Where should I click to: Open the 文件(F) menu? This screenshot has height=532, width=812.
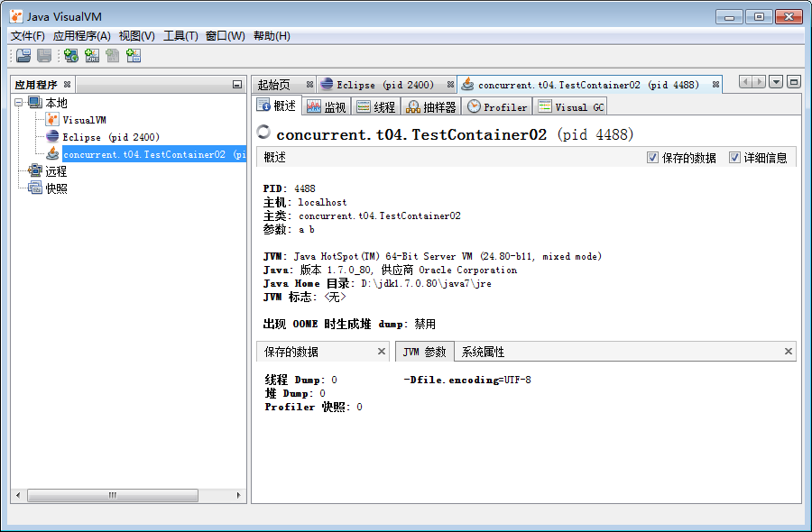[x=28, y=36]
